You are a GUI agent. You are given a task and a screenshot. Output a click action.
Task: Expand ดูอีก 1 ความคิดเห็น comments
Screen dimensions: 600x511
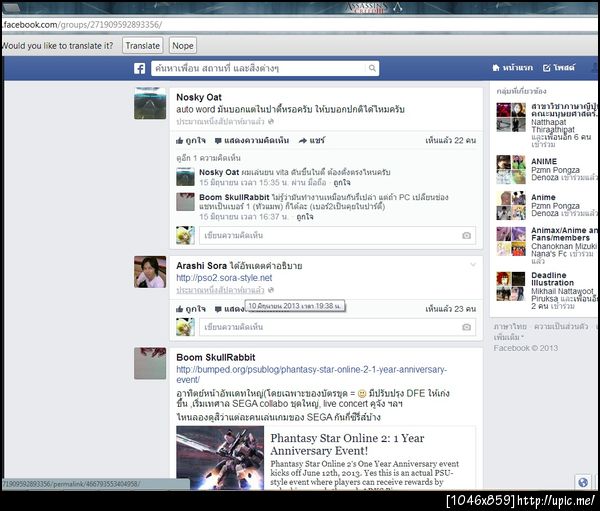209,158
